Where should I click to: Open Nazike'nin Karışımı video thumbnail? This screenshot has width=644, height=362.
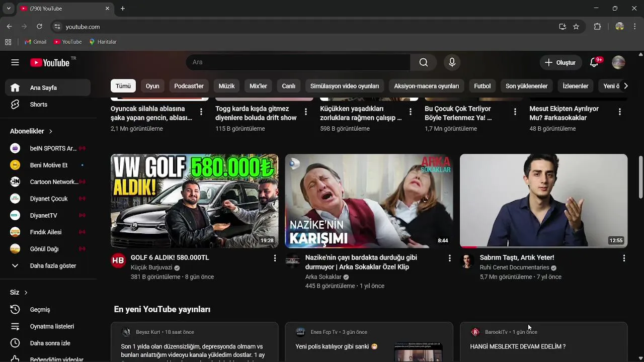coord(369,201)
